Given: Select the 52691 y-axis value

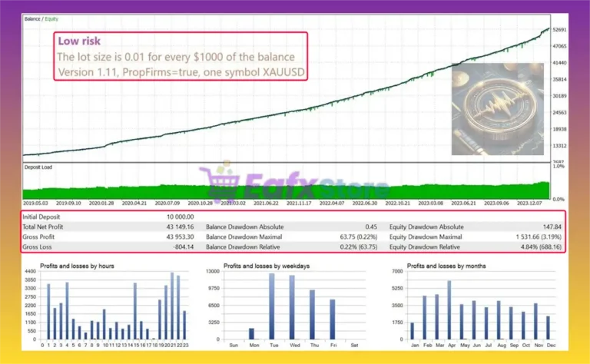Looking at the screenshot, I should click(559, 29).
